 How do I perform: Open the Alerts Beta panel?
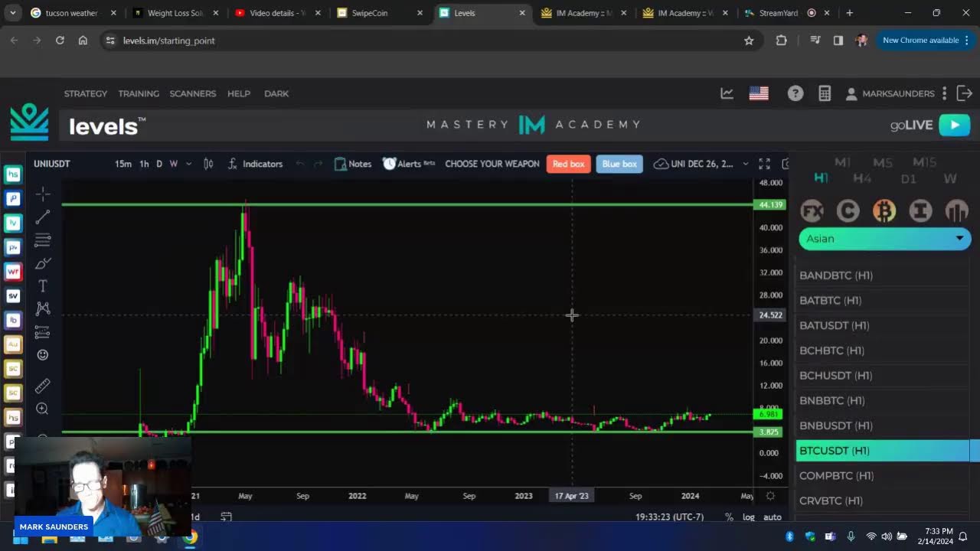point(409,164)
